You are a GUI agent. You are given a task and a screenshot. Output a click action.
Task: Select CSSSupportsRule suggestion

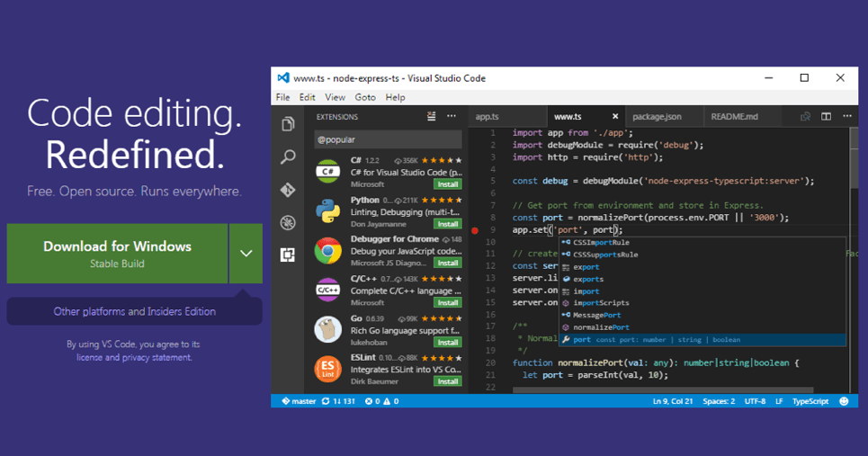pyautogui.click(x=702, y=255)
